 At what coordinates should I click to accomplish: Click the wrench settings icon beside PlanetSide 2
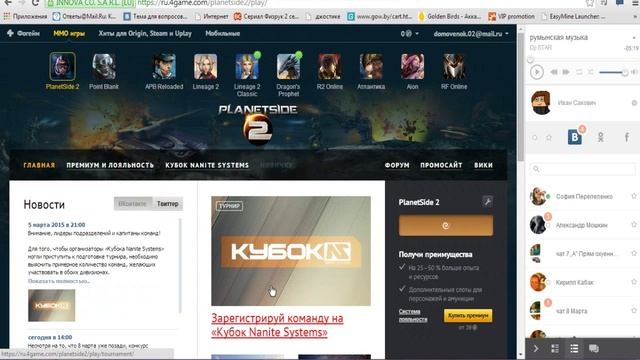click(x=487, y=201)
